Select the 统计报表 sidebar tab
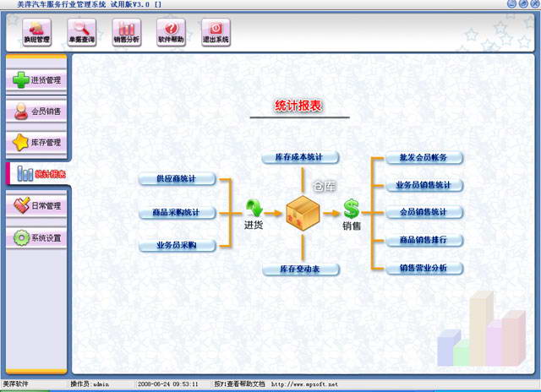This screenshot has width=541, height=392. click(x=37, y=174)
